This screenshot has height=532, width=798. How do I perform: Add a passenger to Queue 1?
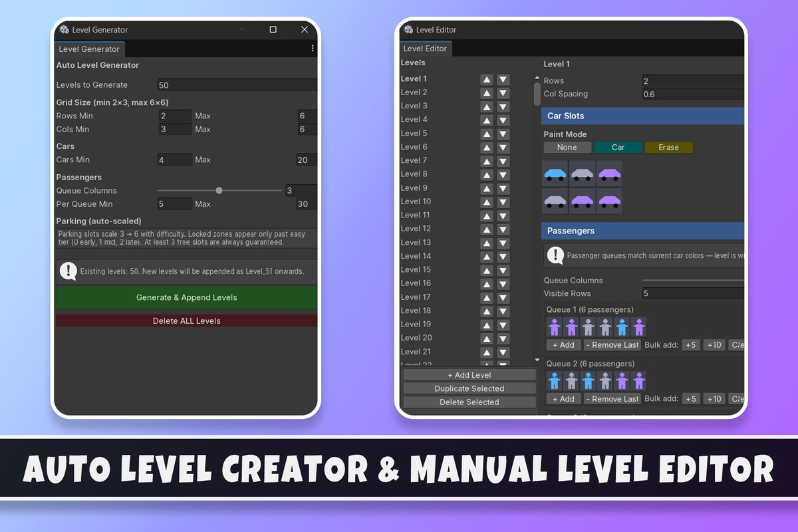coord(563,345)
